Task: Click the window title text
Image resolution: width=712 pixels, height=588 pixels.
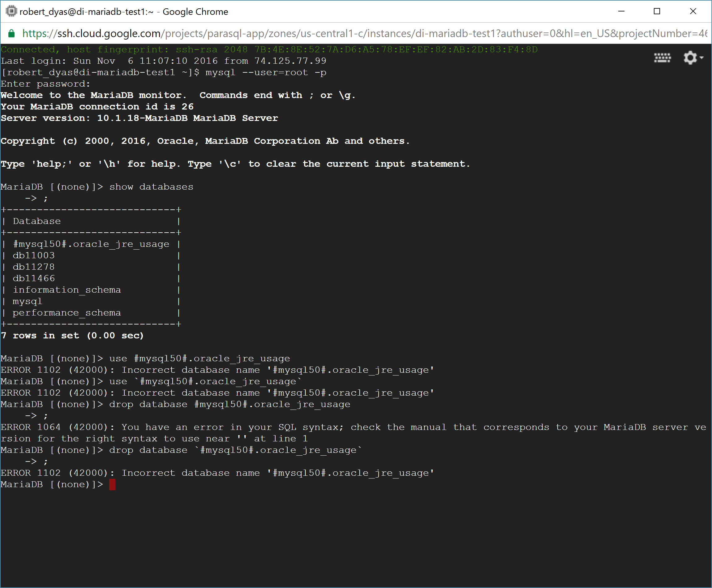Action: pos(124,12)
